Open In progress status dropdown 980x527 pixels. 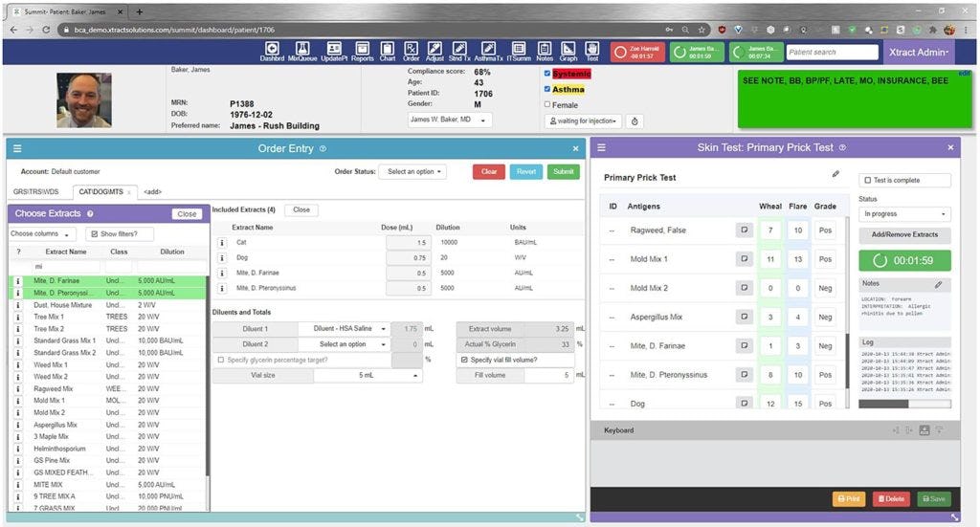[x=904, y=214]
